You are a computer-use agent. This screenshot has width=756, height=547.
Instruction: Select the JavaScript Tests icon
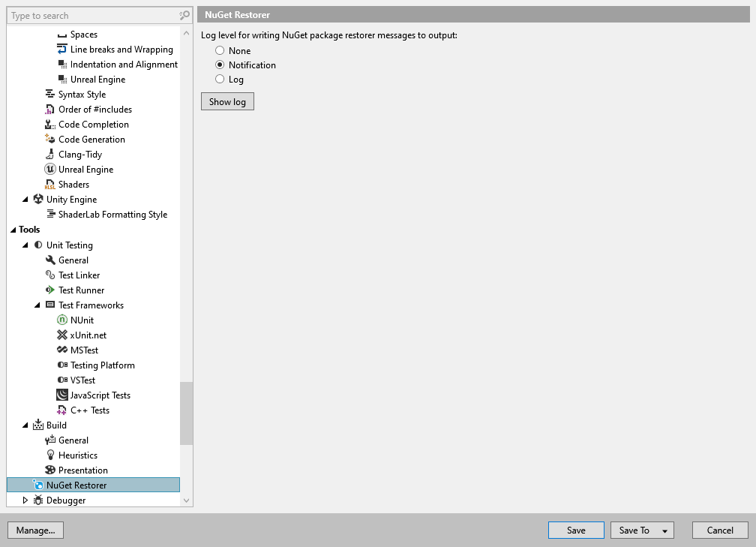click(x=61, y=395)
